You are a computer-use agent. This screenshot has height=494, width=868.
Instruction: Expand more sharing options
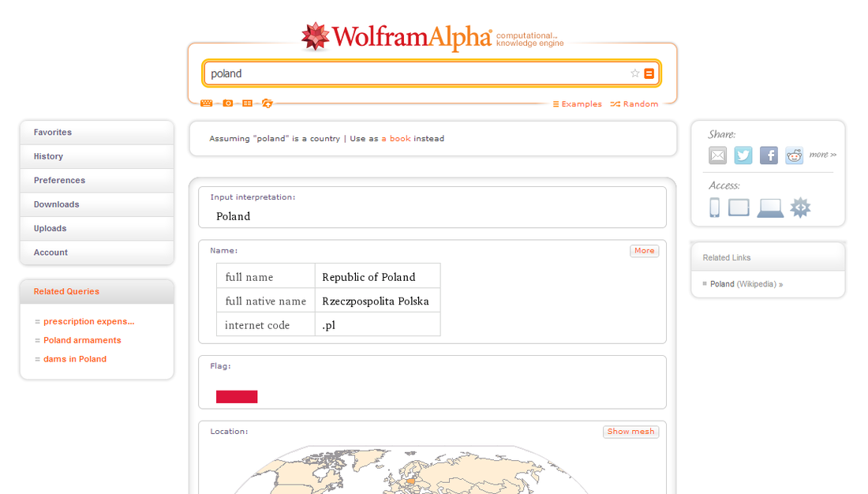click(x=822, y=155)
